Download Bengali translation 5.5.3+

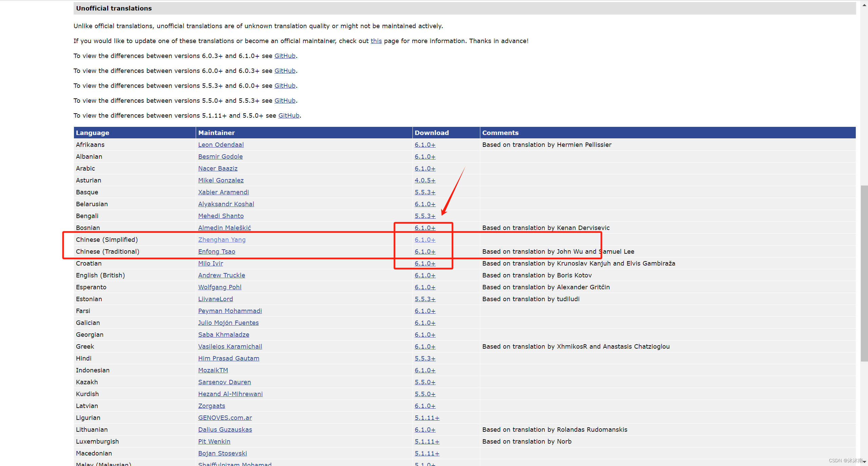(425, 216)
